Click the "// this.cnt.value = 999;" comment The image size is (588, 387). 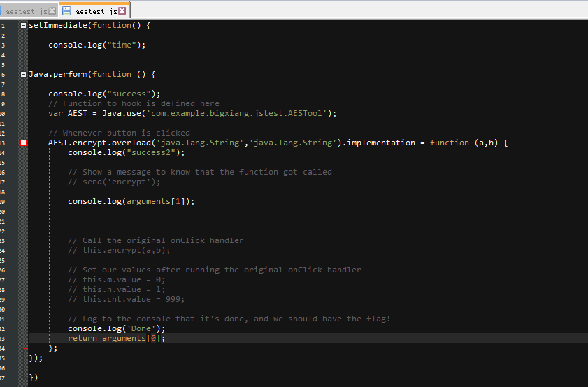tap(126, 299)
